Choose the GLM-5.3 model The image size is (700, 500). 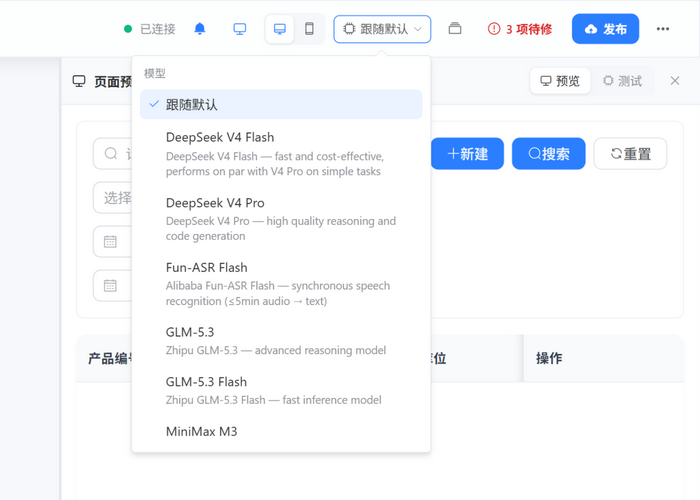point(281,341)
